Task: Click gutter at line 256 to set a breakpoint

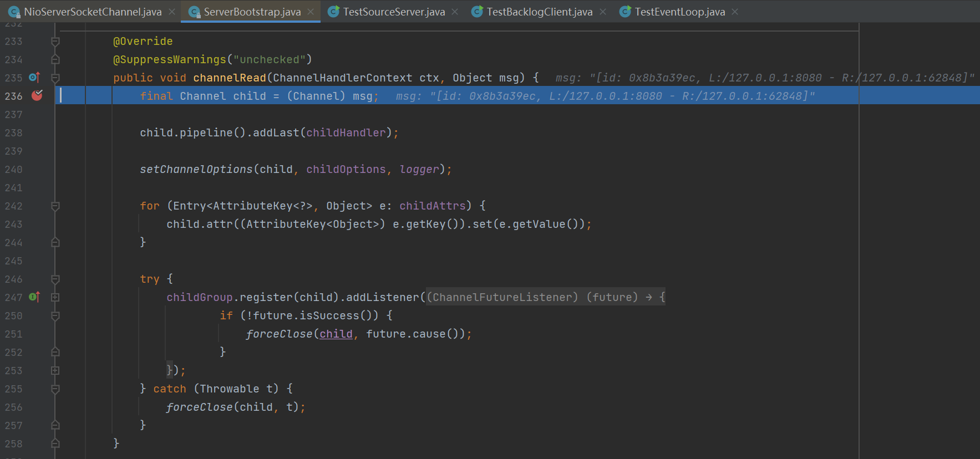Action: tap(37, 407)
